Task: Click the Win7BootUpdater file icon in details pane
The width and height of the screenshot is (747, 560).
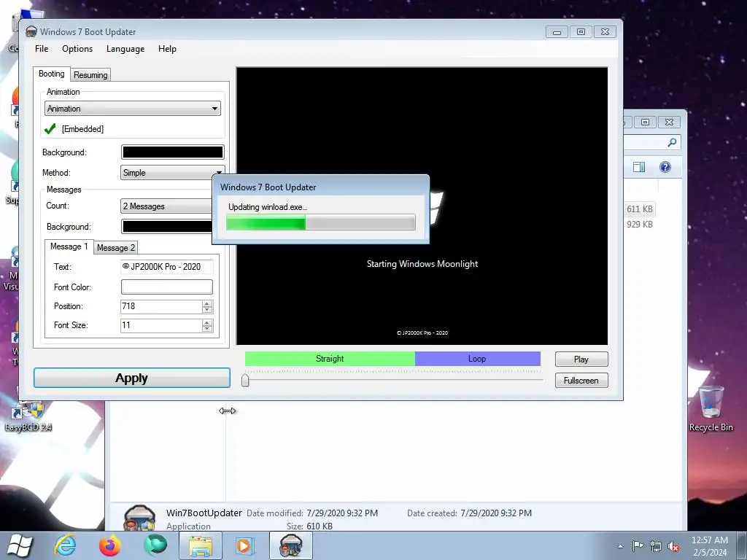Action: point(139,518)
